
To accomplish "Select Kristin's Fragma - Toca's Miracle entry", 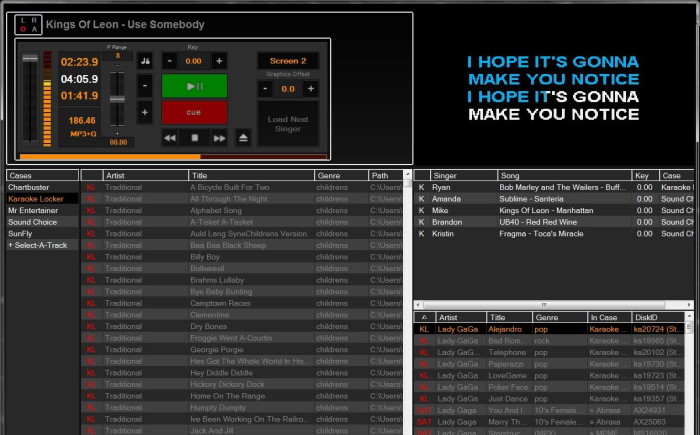I will click(554, 234).
